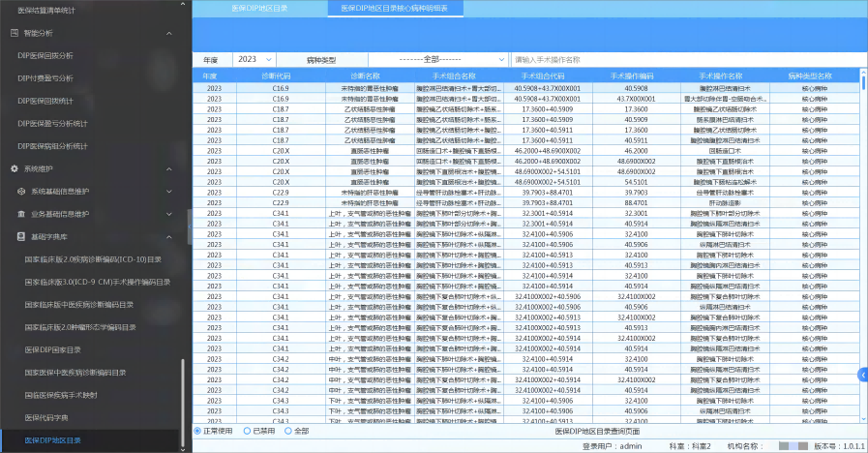The width and height of the screenshot is (868, 453).
Task: Open 国家临床版2.0疾病诊断编码(ICD-10)目录
Action: click(x=93, y=259)
